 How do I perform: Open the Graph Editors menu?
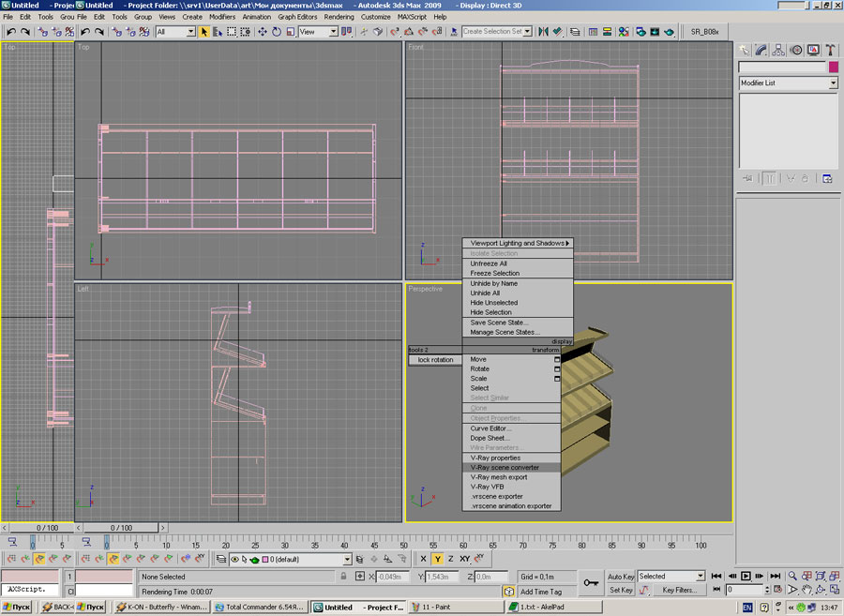pyautogui.click(x=297, y=17)
